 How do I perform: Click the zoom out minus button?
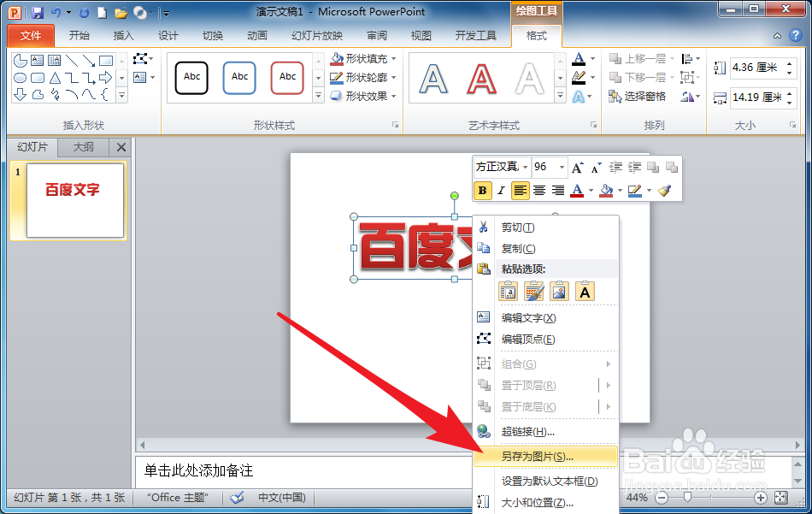coord(662,498)
